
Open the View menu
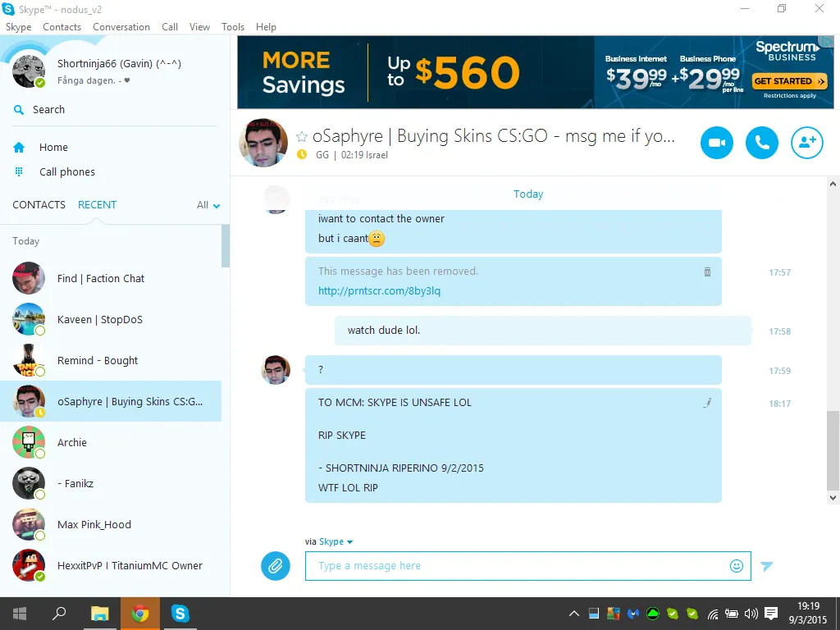199,27
